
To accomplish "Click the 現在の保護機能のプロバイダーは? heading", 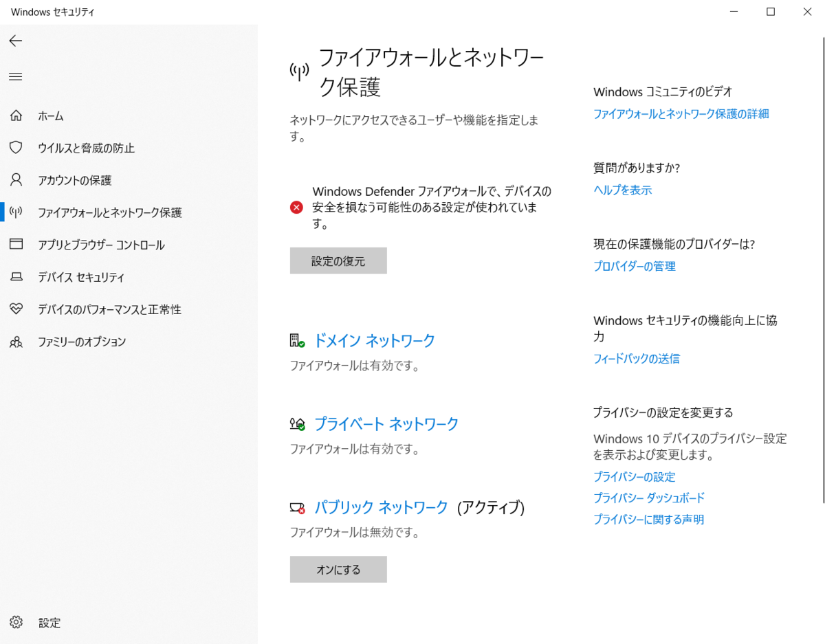I will [674, 245].
